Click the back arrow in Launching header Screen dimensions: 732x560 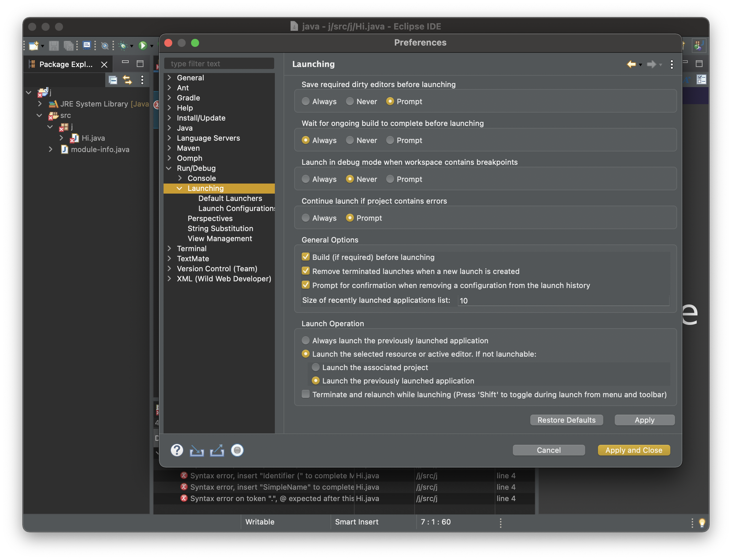tap(631, 64)
